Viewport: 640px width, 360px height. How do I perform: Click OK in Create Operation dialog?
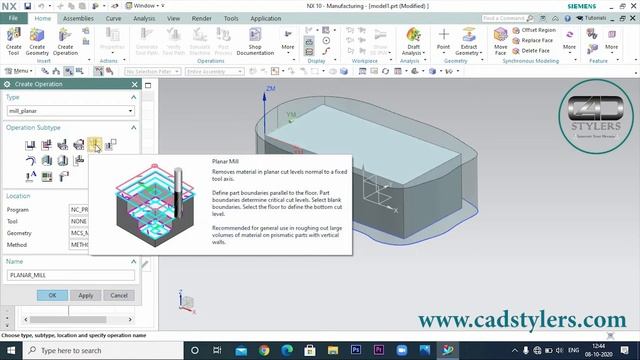[52, 296]
